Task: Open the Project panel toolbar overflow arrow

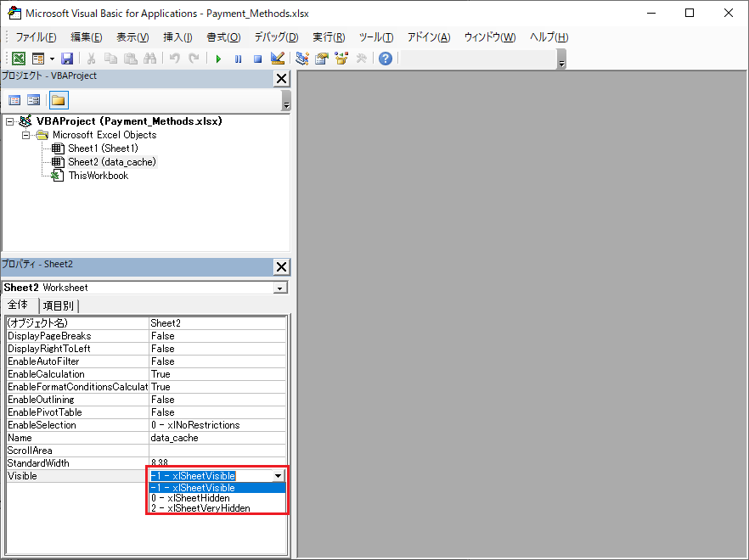Action: tap(286, 101)
